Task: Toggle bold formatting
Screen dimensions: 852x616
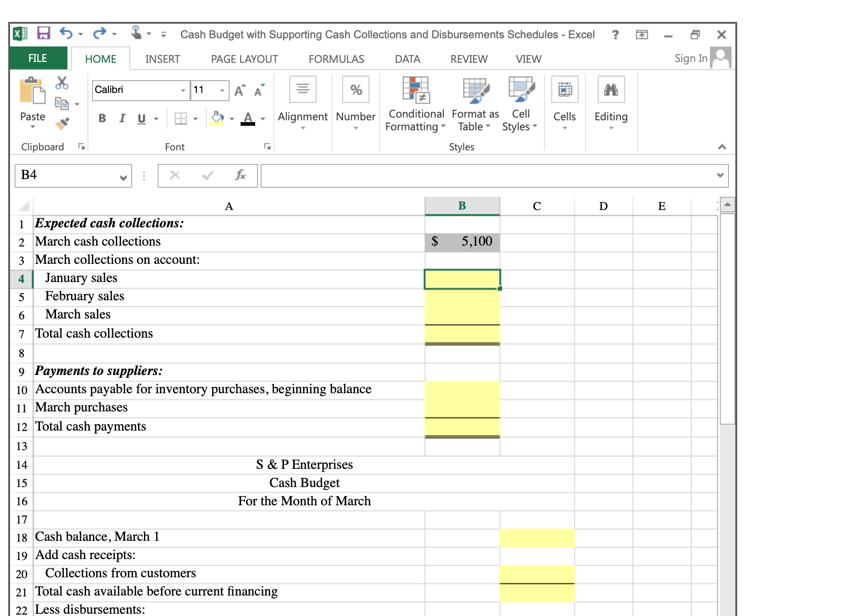Action: (x=103, y=118)
